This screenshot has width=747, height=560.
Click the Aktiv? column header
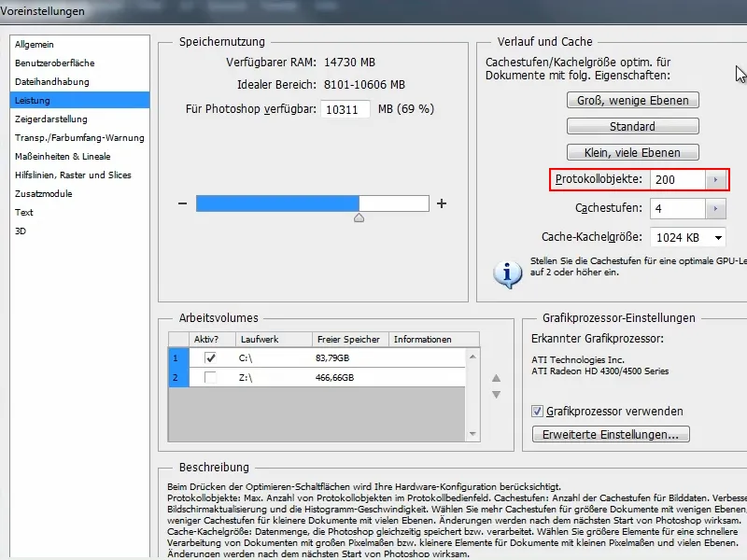213,339
